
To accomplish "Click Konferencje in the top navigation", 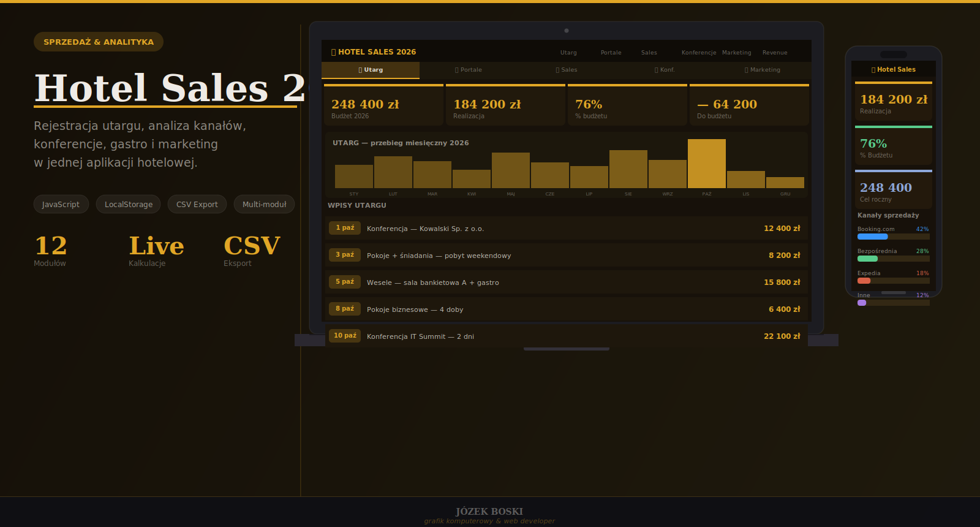I will 699,53.
